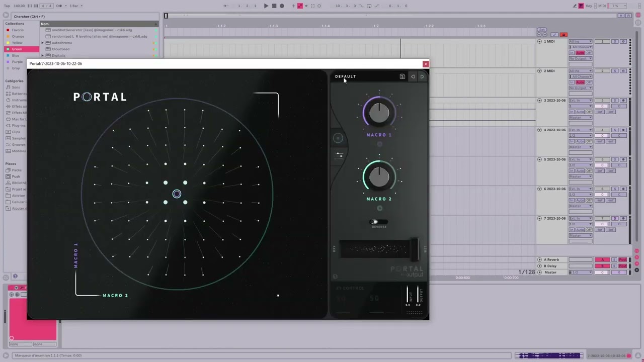Collapse the 1 MIDI track

[539, 41]
